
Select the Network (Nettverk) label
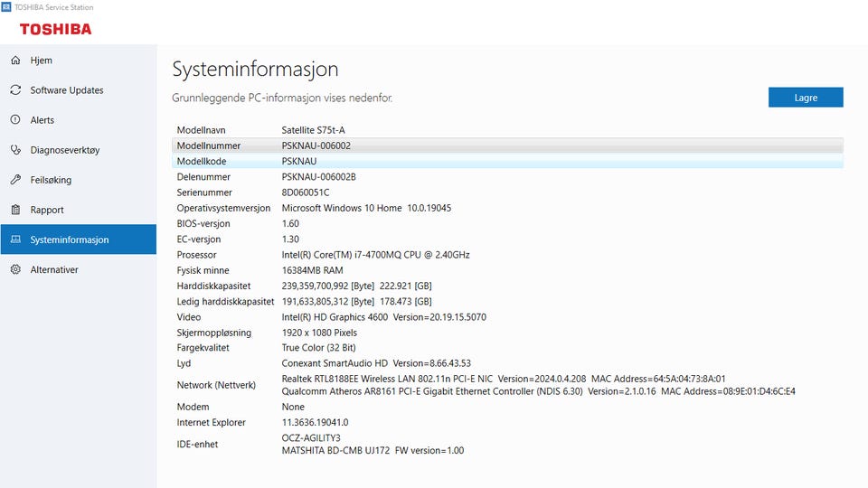[216, 385]
